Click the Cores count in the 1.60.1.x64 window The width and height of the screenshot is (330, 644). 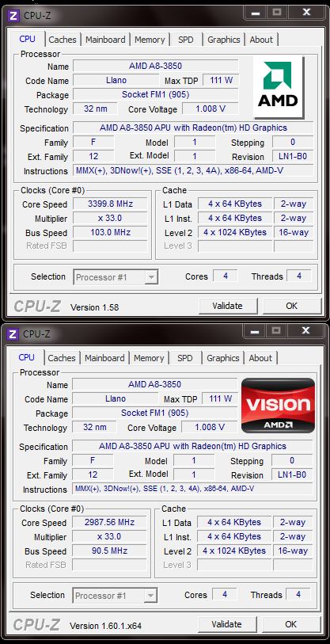coord(225,594)
